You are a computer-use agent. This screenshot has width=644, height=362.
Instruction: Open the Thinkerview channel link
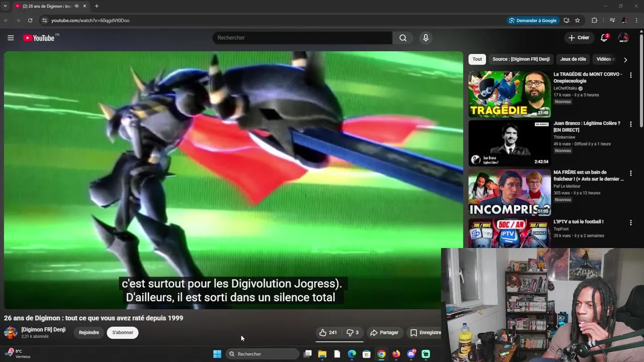(564, 137)
